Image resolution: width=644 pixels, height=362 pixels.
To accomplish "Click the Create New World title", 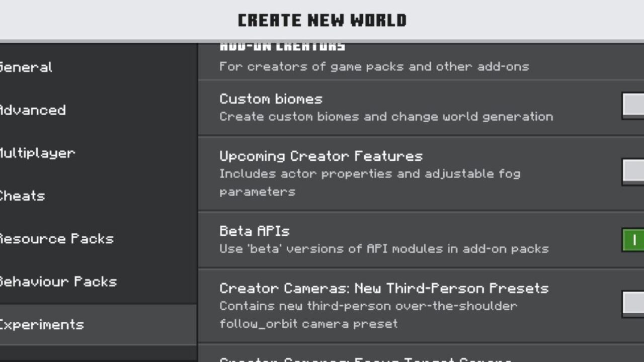I will (322, 21).
